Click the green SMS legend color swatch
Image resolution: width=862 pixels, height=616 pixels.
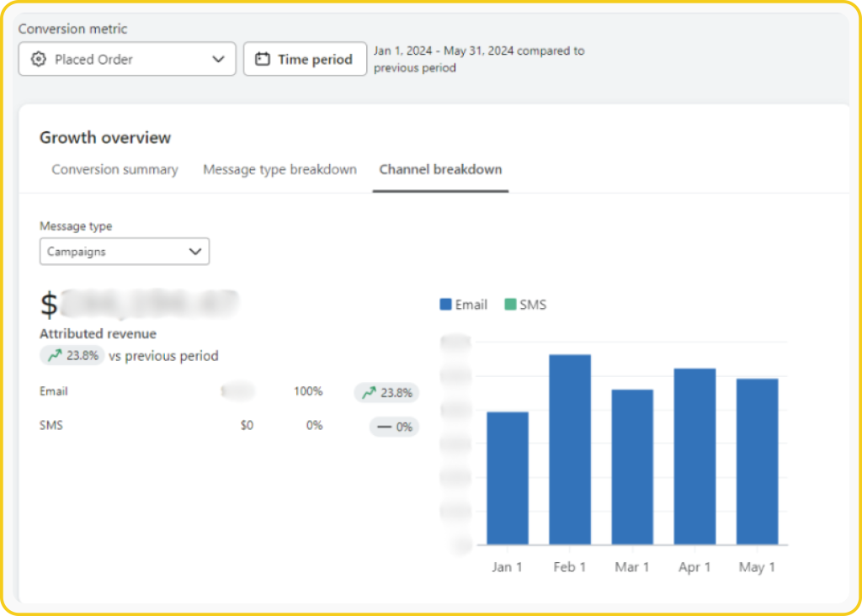click(x=510, y=305)
